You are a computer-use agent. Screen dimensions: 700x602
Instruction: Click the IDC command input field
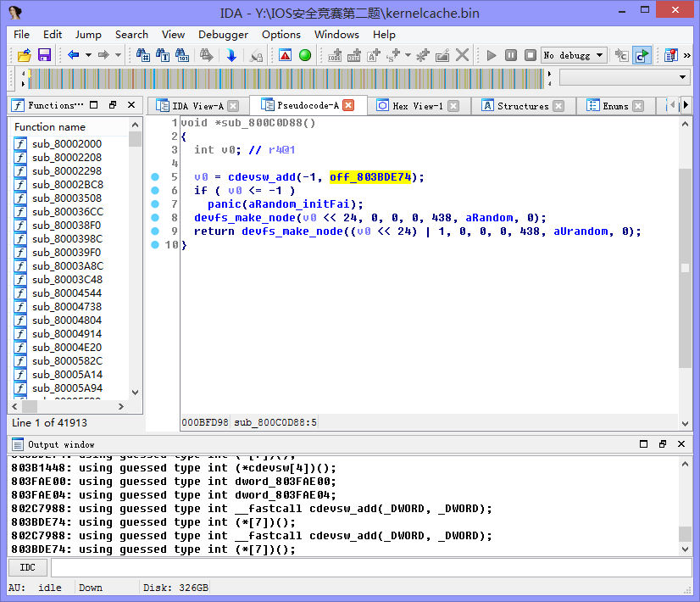pos(371,567)
